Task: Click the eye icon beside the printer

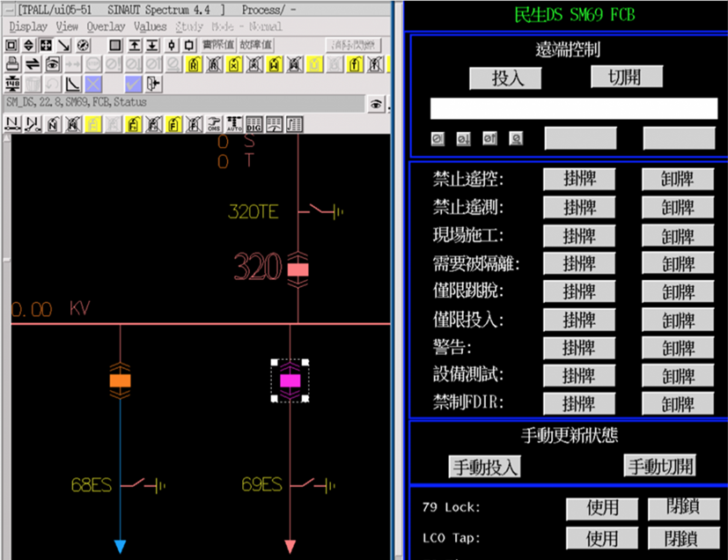Action: point(53,64)
